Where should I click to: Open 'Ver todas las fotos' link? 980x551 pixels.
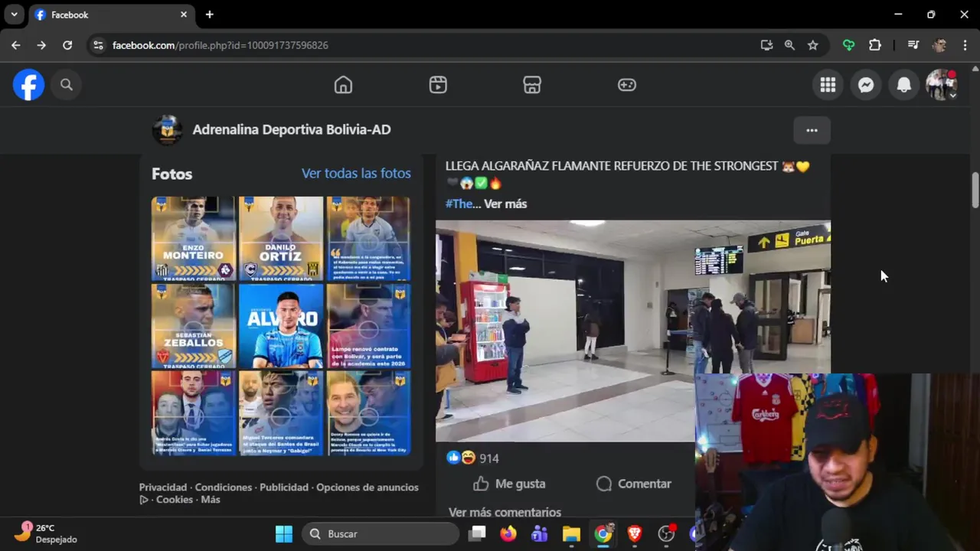pos(356,173)
